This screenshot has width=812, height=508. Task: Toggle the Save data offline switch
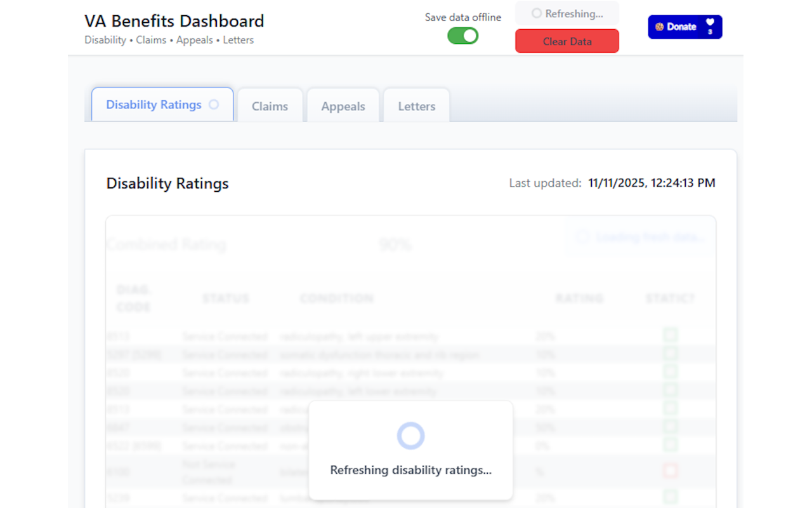coord(463,36)
